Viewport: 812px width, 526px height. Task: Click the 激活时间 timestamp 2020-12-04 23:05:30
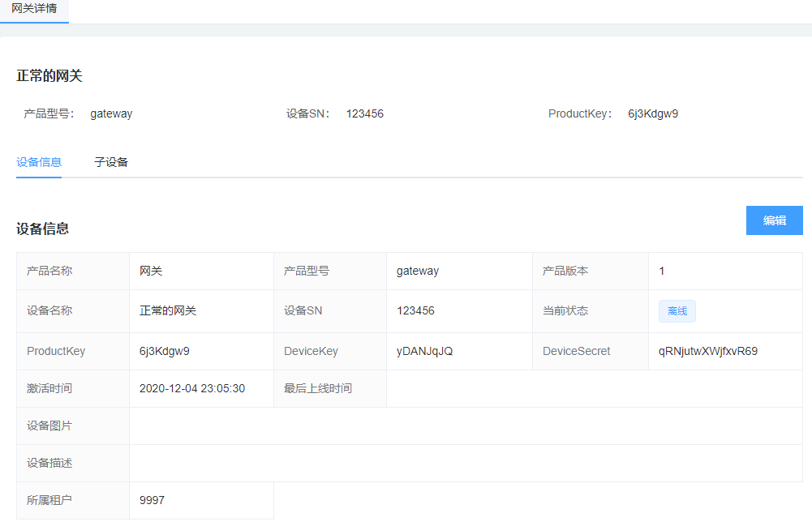click(x=192, y=388)
